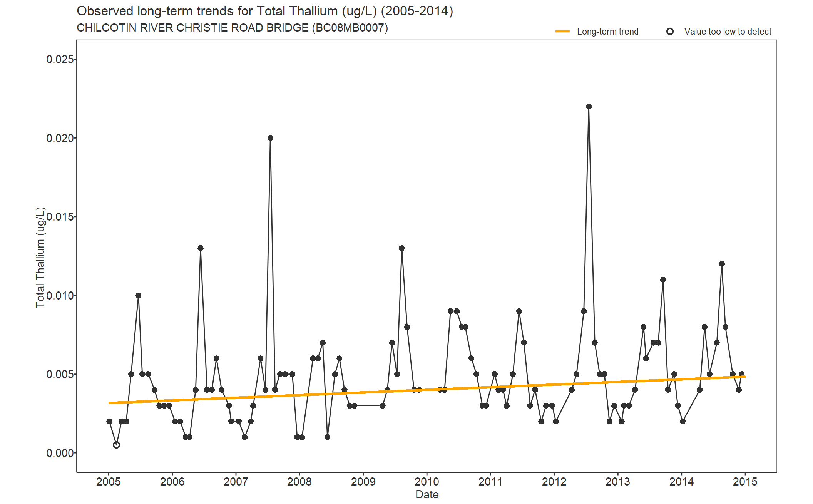The width and height of the screenshot is (813, 504).
Task: Click the 0.020 peak data point in 2007
Action: click(270, 138)
